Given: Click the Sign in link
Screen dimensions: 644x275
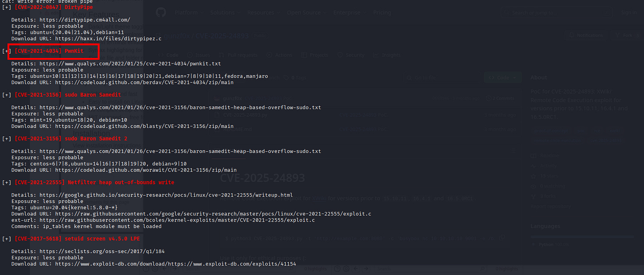Looking at the screenshot, I should 629,13.
